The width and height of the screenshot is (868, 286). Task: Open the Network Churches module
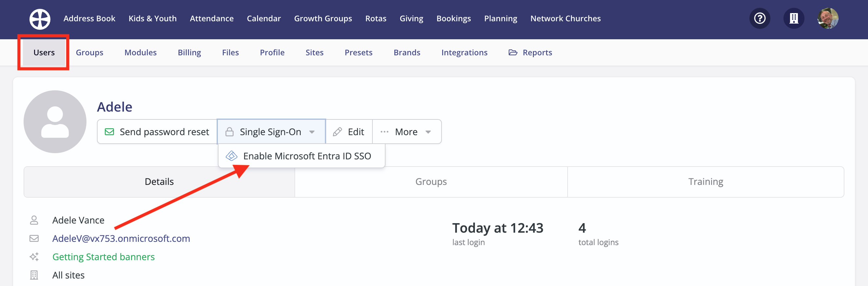coord(565,19)
